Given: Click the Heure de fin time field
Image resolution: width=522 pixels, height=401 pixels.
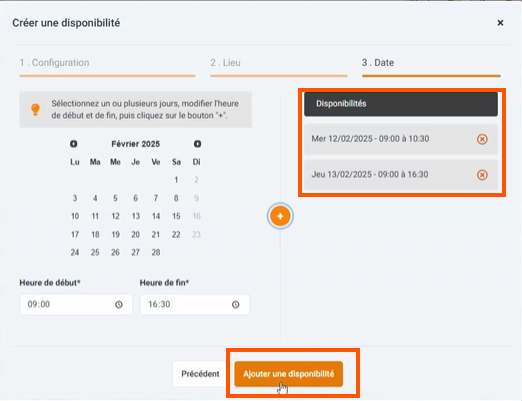Looking at the screenshot, I should 195,304.
